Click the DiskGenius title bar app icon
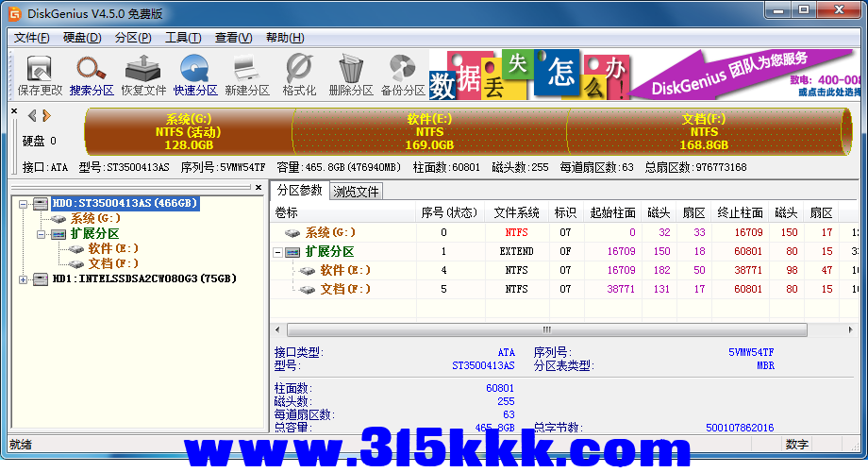 click(15, 14)
